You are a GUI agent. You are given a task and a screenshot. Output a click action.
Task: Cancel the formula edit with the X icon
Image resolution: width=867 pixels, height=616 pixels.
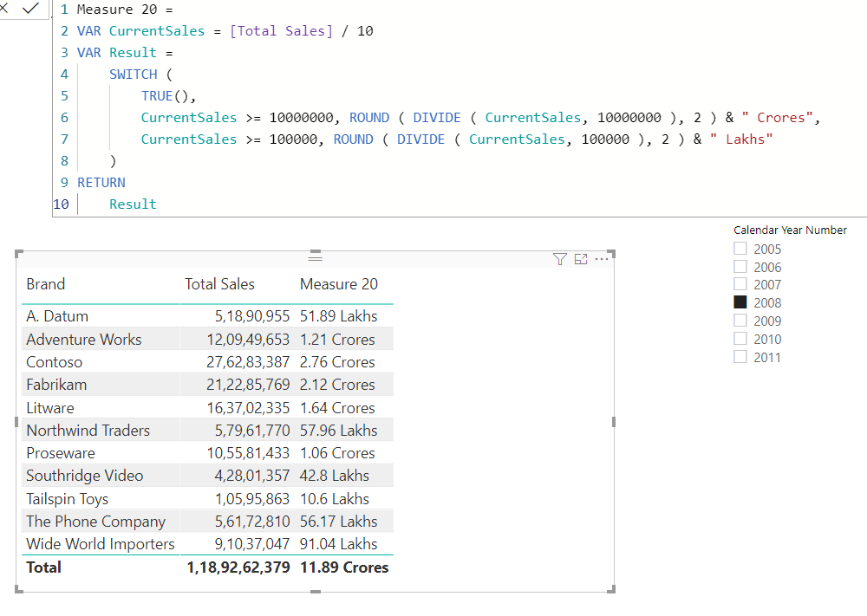(x=4, y=8)
